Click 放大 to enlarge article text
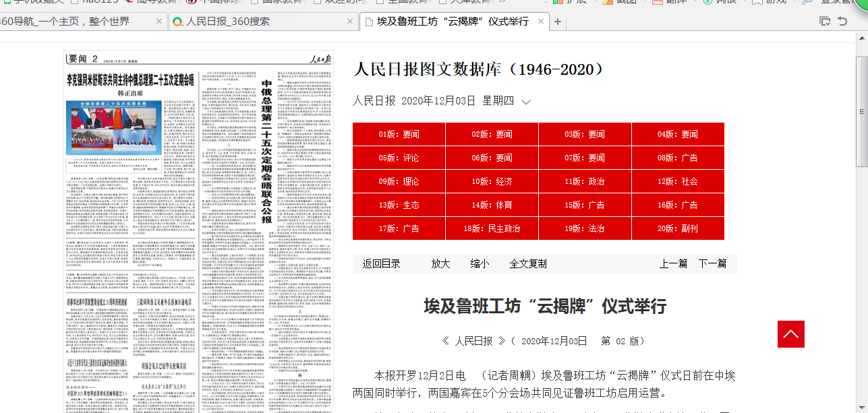Viewport: 868px width, 413px height. (440, 264)
